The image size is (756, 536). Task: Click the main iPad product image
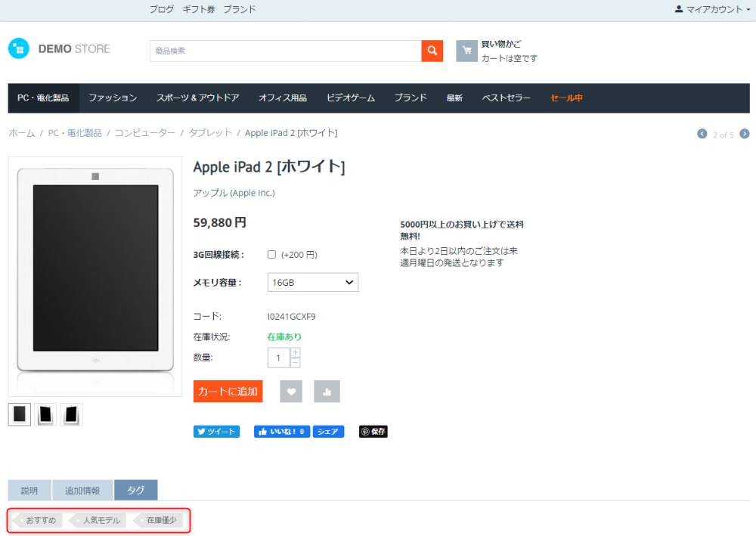pos(95,276)
